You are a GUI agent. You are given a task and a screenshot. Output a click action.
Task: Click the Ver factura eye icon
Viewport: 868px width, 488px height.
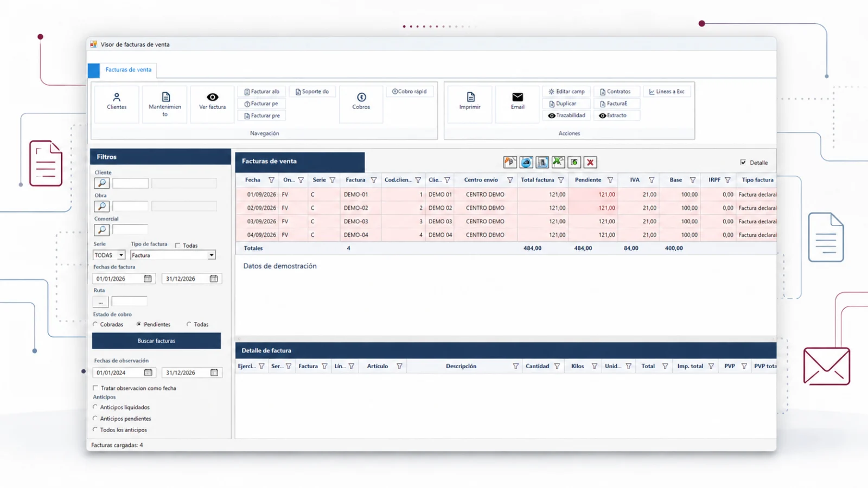[213, 97]
